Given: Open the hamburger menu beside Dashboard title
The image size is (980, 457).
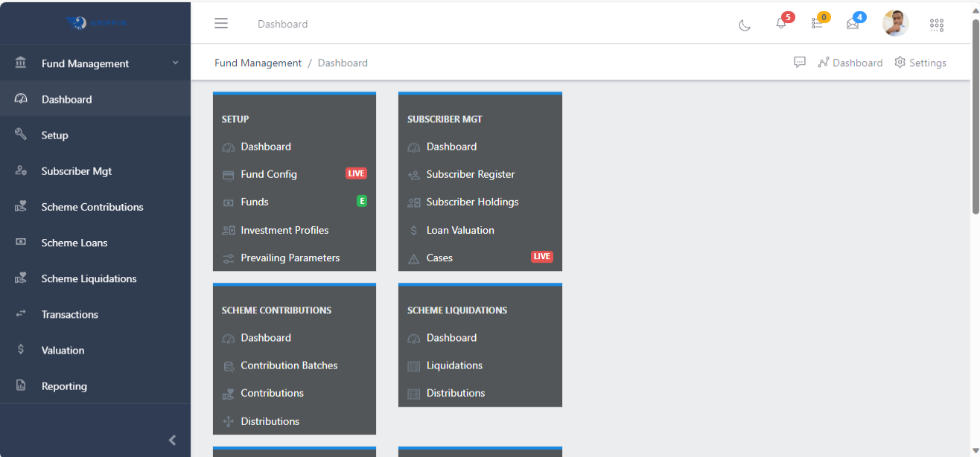Looking at the screenshot, I should point(221,23).
